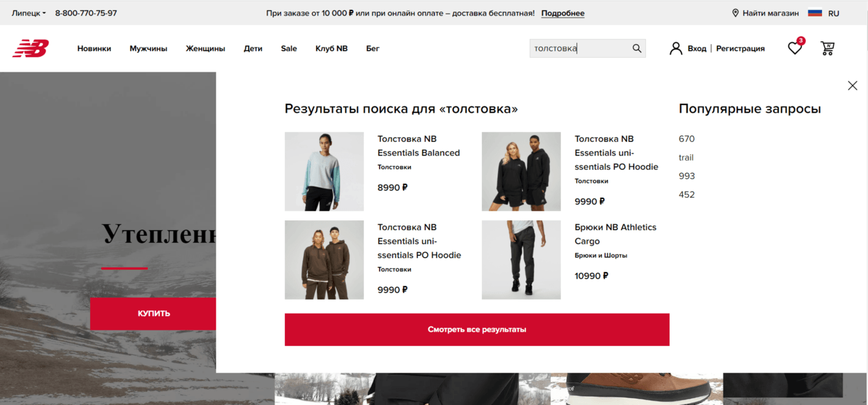868x405 pixels.
Task: Click the Подробнее delivery link
Action: pos(563,13)
